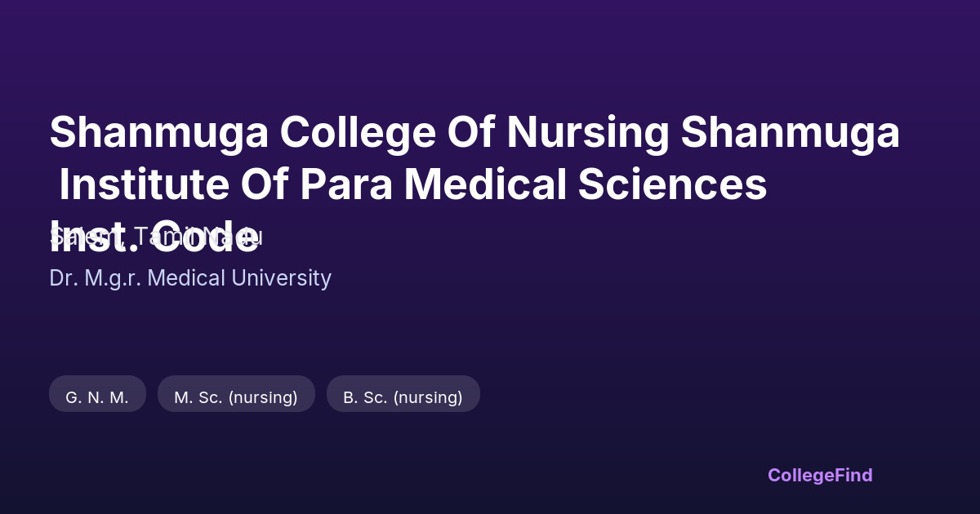Click "Shanmuga" ending the first heading line
The width and height of the screenshot is (980, 514).
point(790,132)
